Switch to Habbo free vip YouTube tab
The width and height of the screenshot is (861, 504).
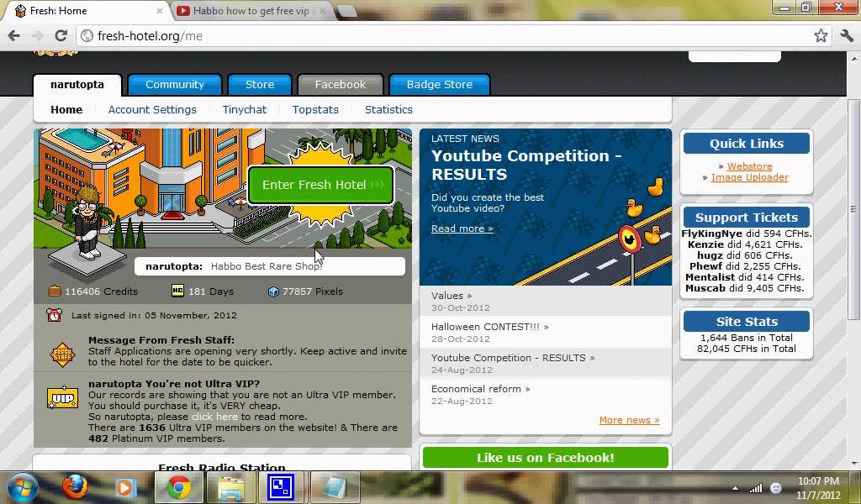coord(250,10)
